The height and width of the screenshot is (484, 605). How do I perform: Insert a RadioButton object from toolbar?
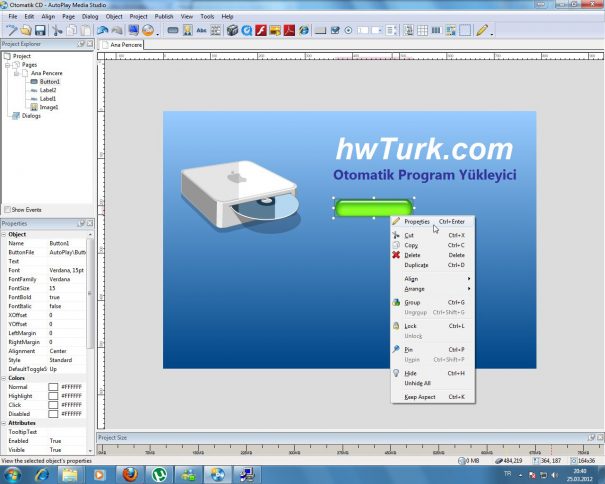point(348,30)
